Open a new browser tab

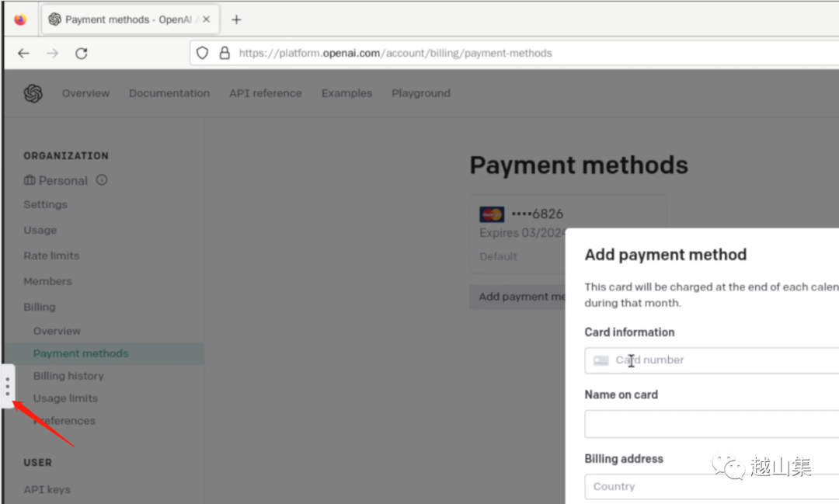tap(236, 19)
